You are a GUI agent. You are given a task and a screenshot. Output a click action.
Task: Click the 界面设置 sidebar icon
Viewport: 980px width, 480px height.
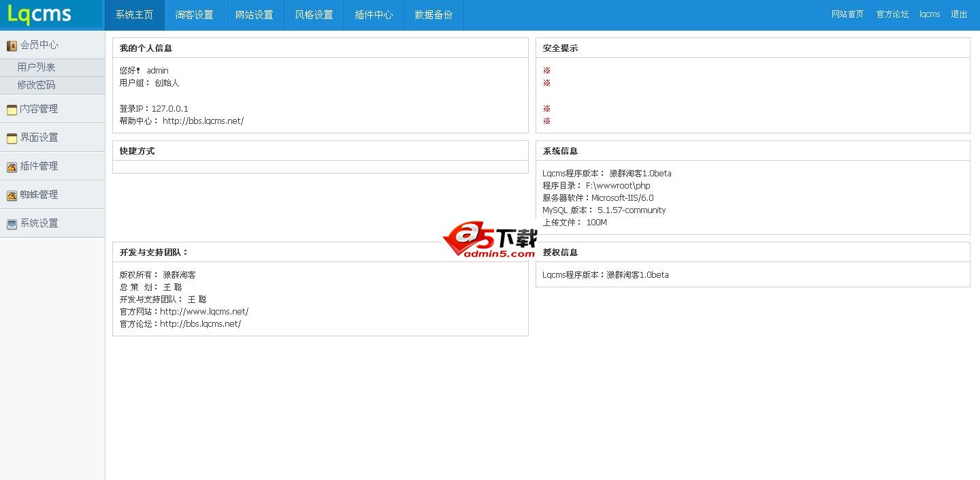[12, 138]
